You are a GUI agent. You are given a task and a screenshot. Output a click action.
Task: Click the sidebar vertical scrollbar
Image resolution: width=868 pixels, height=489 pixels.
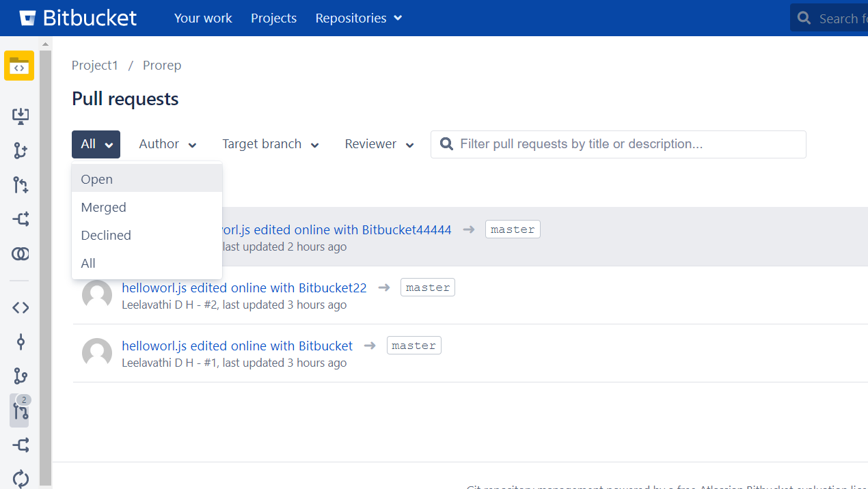click(x=46, y=266)
